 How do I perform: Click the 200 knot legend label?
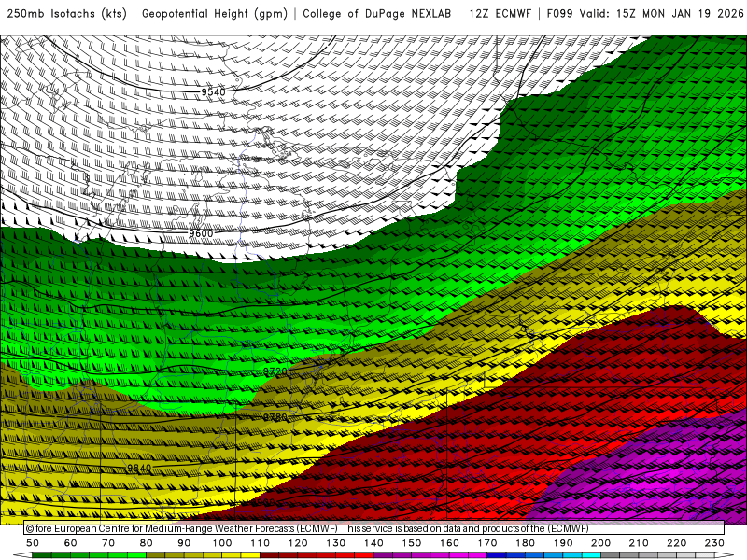click(x=600, y=543)
